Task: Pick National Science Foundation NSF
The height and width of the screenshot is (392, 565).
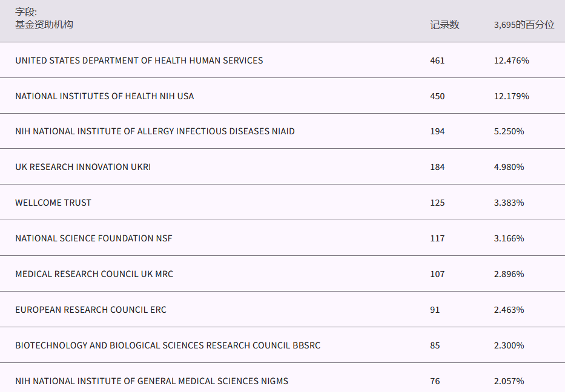Action: pyautogui.click(x=93, y=238)
